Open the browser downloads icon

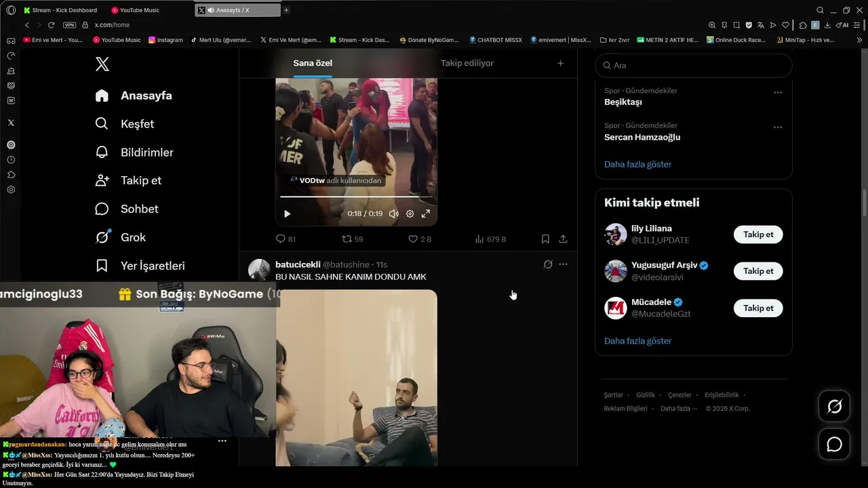[827, 25]
